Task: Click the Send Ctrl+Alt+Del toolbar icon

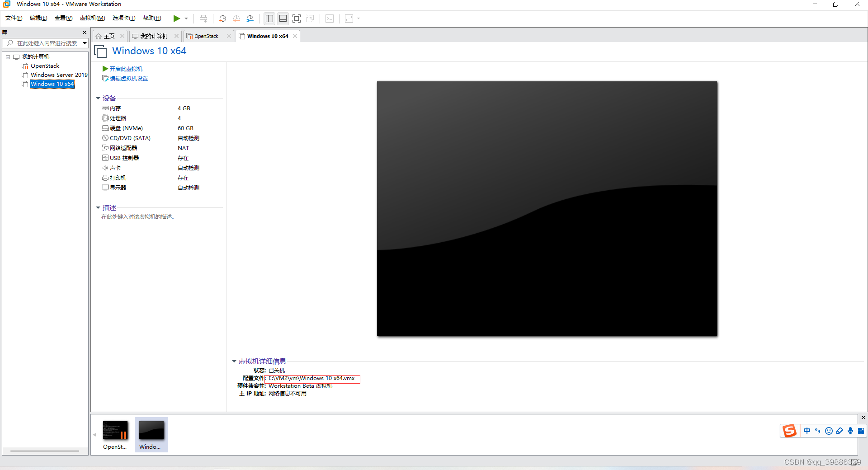Action: point(203,19)
